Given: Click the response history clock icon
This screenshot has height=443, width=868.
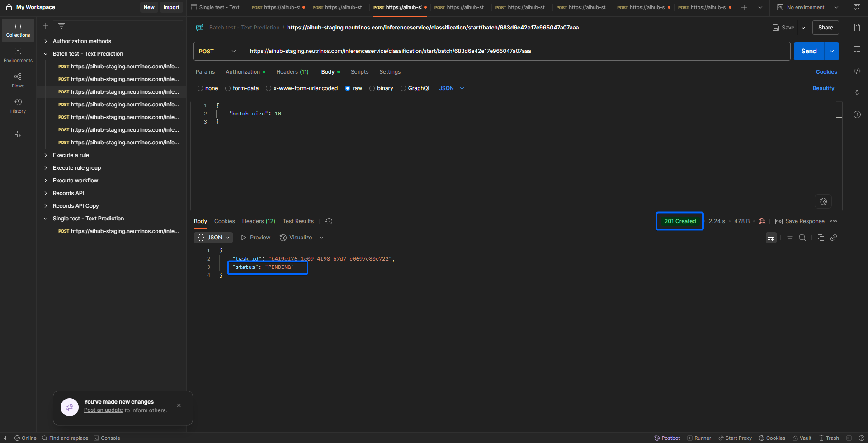Looking at the screenshot, I should [x=329, y=221].
